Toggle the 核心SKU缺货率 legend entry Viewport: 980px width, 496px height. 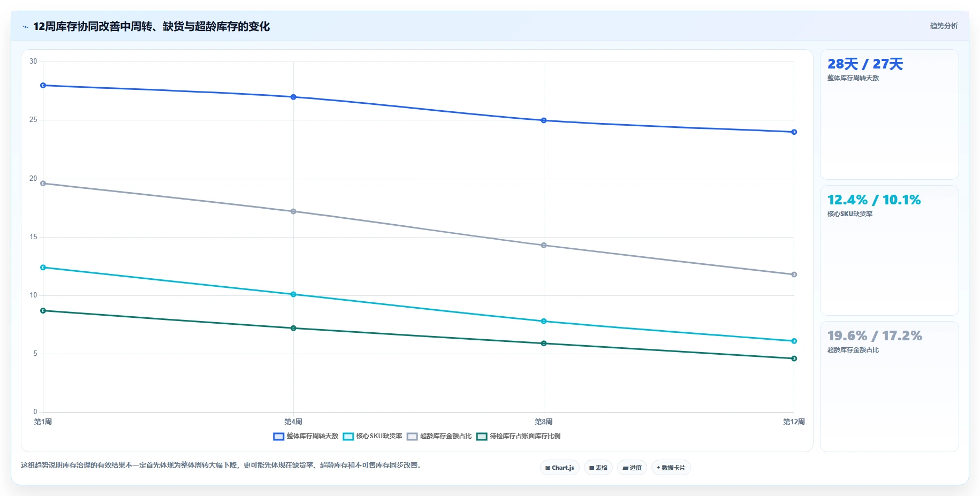coord(373,436)
